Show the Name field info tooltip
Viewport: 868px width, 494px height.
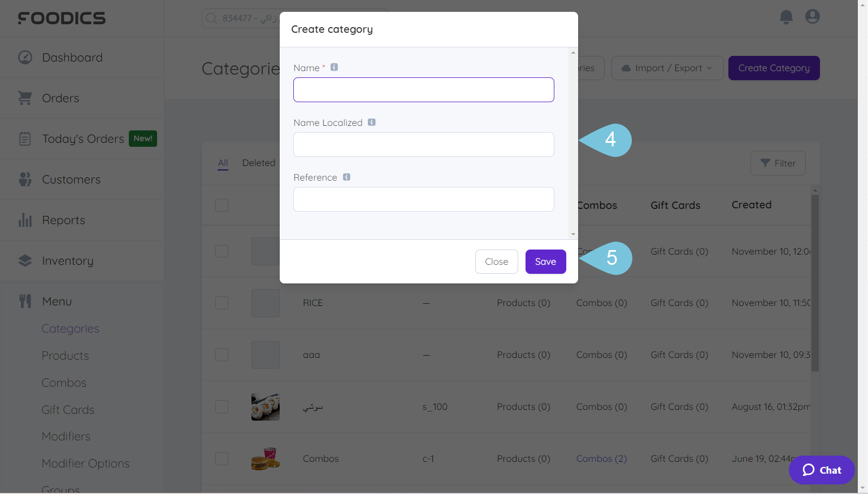pos(334,67)
